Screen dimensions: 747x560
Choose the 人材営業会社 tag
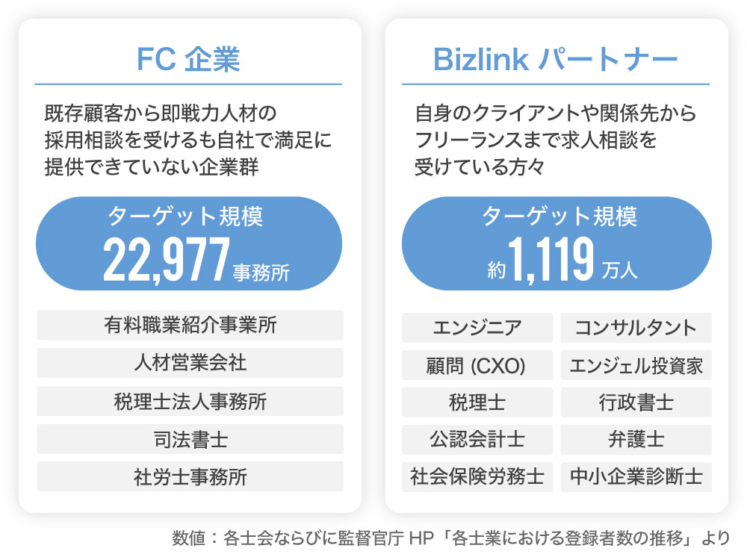190,364
